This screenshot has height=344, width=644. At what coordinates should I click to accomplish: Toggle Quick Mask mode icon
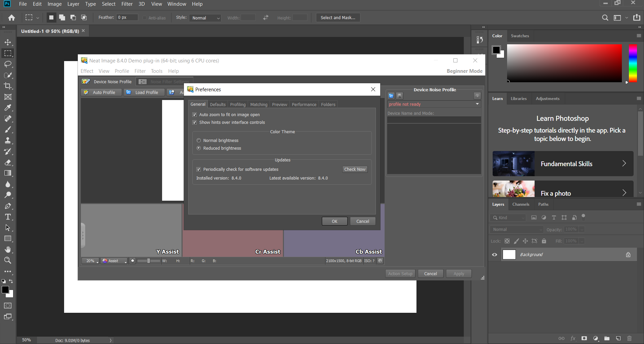[x=8, y=306]
